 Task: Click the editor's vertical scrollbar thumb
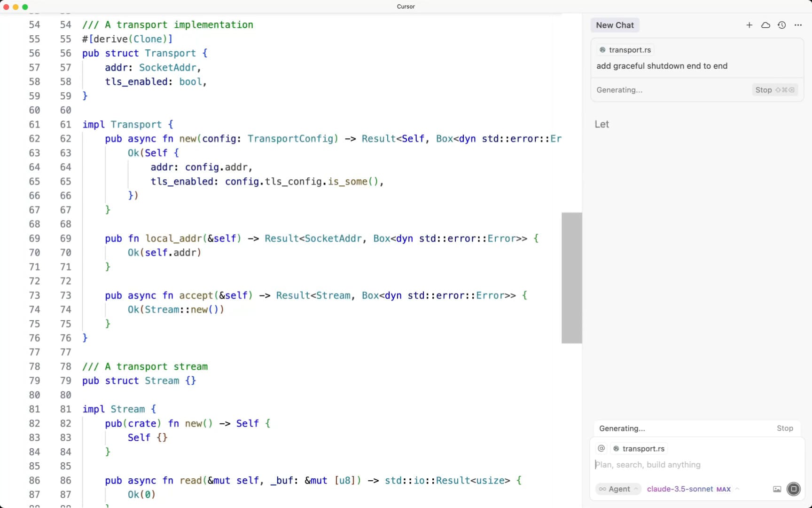[572, 278]
